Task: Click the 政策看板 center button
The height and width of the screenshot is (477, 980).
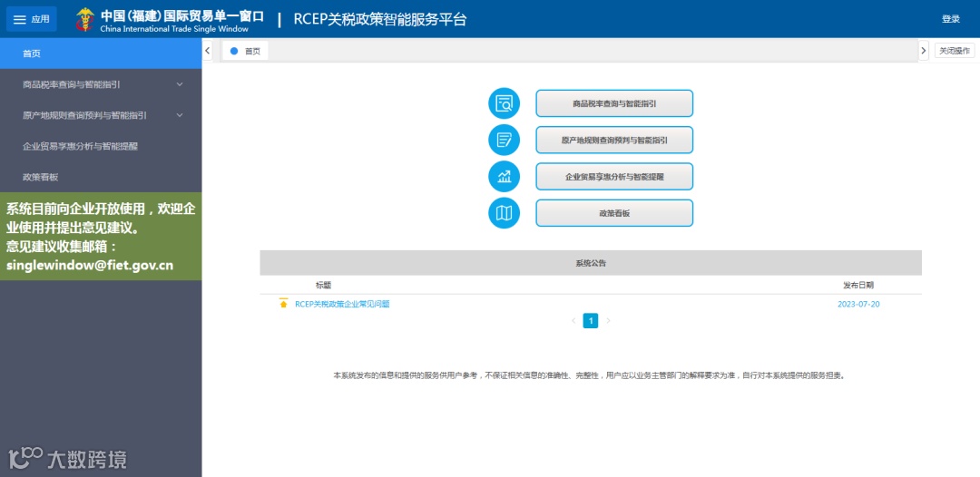Action: [614, 213]
